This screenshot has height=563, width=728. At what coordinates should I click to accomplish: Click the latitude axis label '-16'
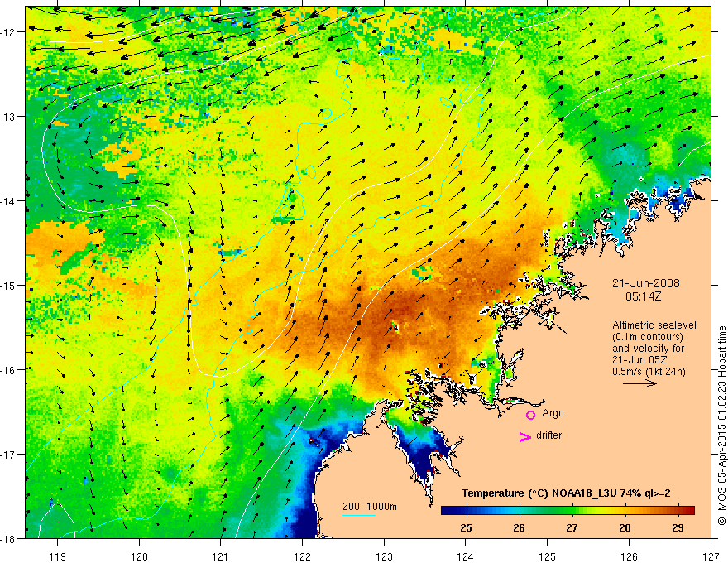pyautogui.click(x=9, y=370)
